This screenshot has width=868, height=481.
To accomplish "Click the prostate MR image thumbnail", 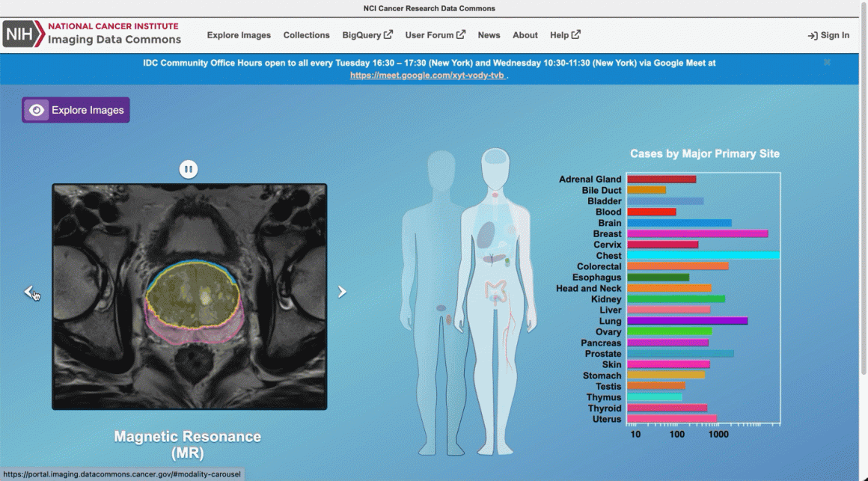I will click(x=189, y=297).
